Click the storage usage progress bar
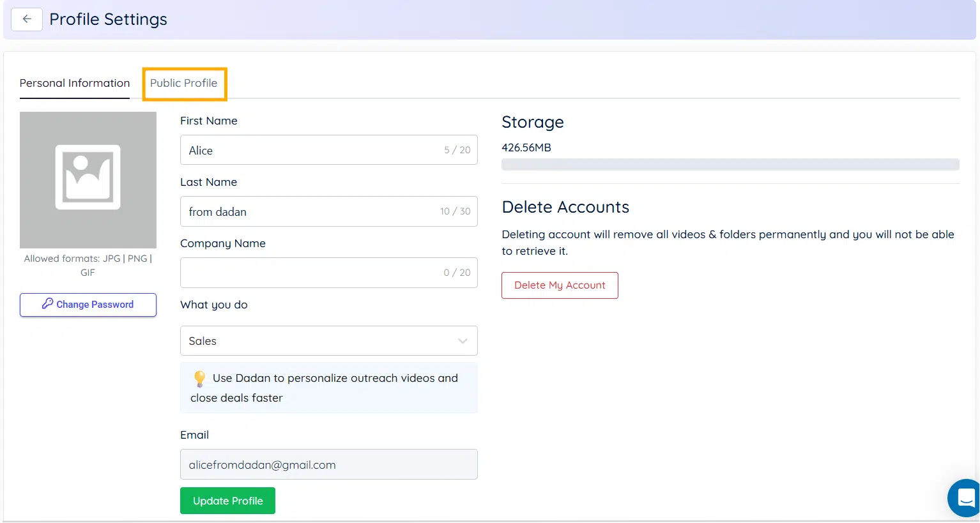The width and height of the screenshot is (980, 523). pyautogui.click(x=730, y=164)
